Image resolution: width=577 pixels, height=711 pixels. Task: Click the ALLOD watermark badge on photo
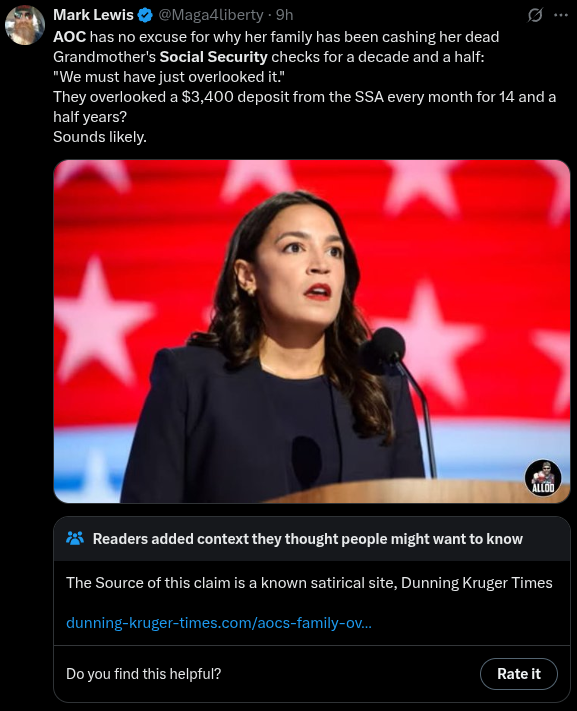(543, 477)
